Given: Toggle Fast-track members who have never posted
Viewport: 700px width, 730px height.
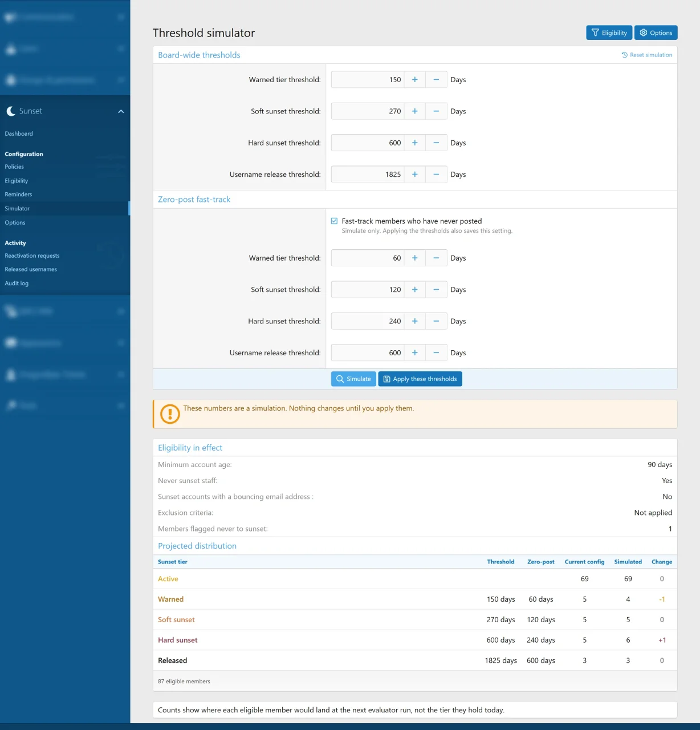Looking at the screenshot, I should point(334,221).
